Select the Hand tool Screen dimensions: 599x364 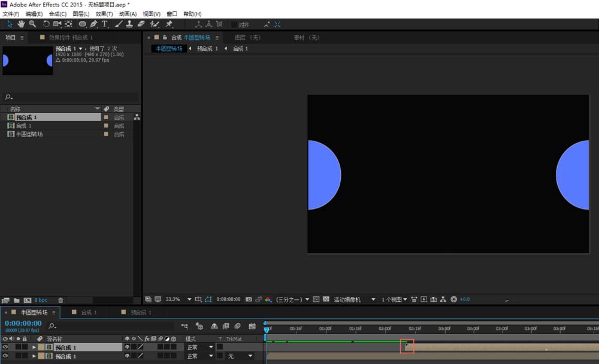click(21, 24)
